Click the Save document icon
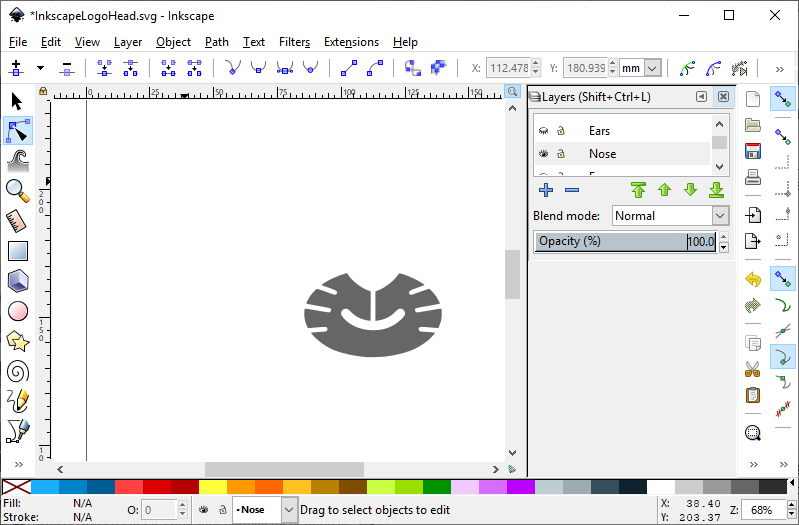Screen dimensions: 799x525 tap(753, 151)
